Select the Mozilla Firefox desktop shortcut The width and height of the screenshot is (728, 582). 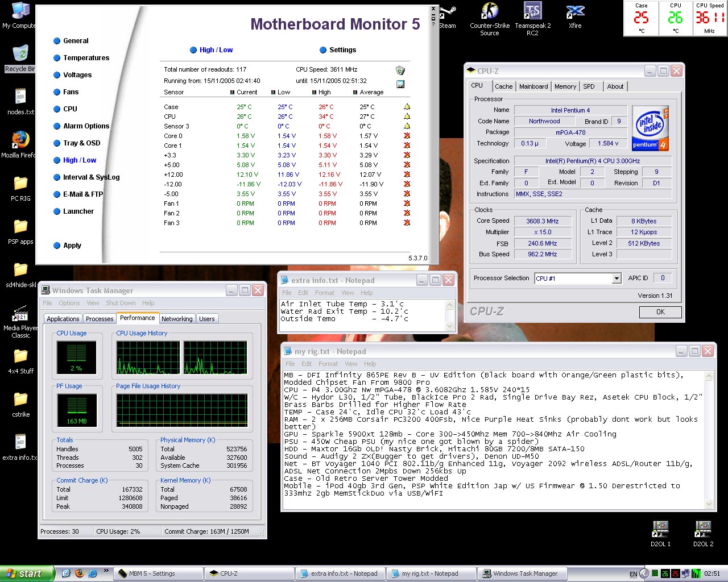tap(20, 144)
